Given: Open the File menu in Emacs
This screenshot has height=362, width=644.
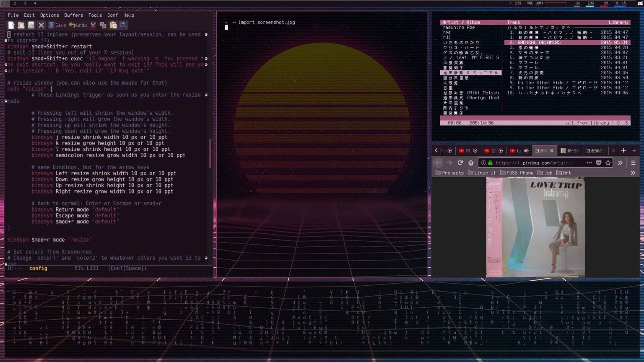Looking at the screenshot, I should point(13,15).
